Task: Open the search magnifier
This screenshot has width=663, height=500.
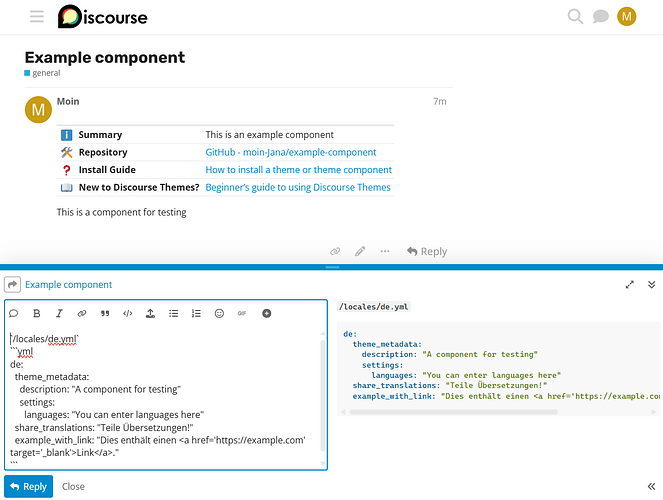Action: click(575, 16)
